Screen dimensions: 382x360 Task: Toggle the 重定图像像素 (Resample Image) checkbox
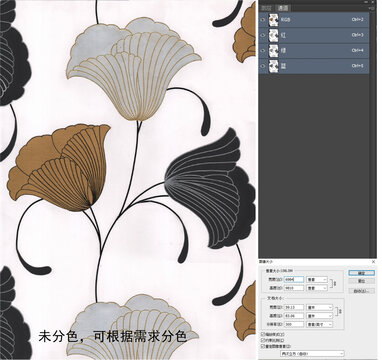263,346
